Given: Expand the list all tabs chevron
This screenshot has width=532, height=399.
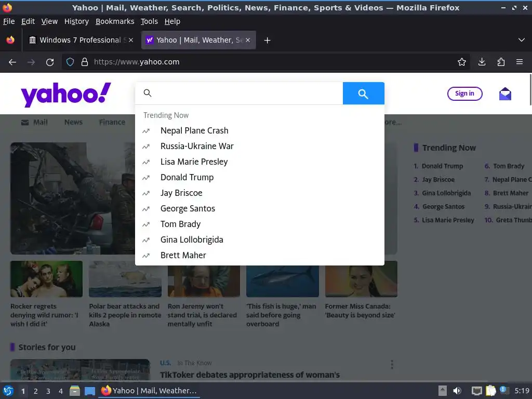Looking at the screenshot, I should point(522,40).
